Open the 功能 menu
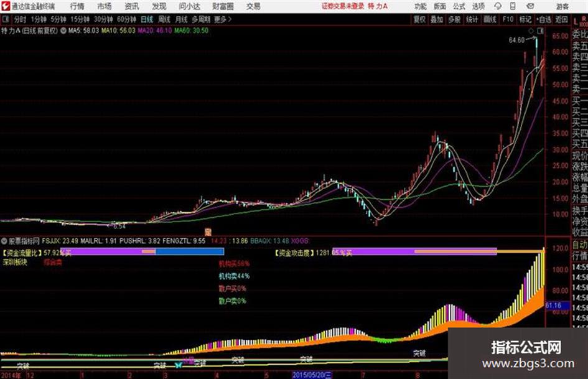588x379 pixels. click(x=421, y=6)
